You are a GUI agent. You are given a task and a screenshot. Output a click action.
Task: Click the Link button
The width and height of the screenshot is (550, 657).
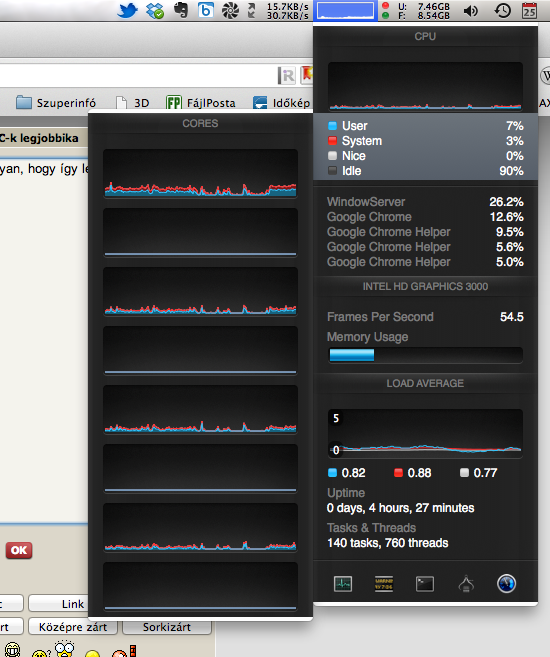pyautogui.click(x=59, y=604)
